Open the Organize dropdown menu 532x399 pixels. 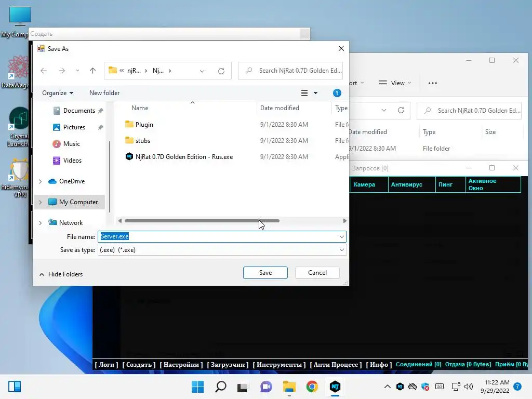57,93
